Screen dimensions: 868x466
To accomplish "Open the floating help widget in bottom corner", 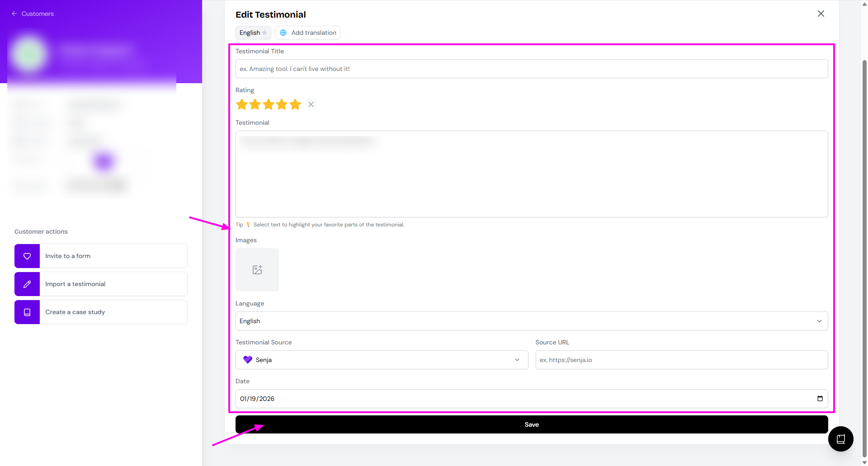I will [840, 439].
